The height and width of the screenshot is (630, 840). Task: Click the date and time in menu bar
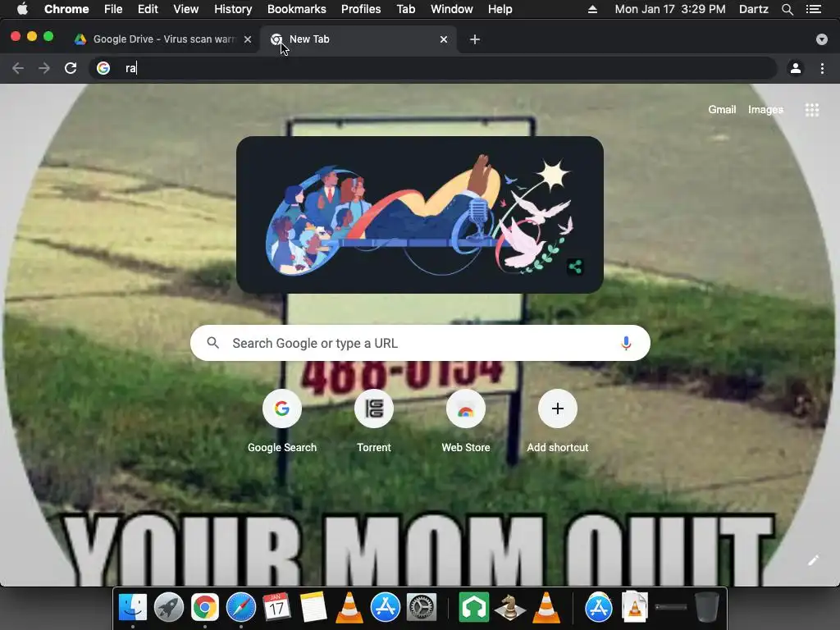tap(670, 9)
